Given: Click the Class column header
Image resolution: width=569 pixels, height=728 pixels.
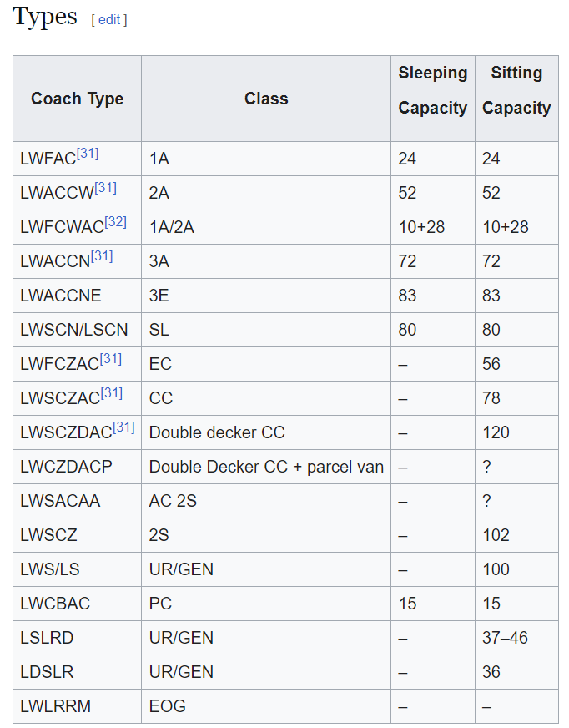Looking at the screenshot, I should point(266,99).
